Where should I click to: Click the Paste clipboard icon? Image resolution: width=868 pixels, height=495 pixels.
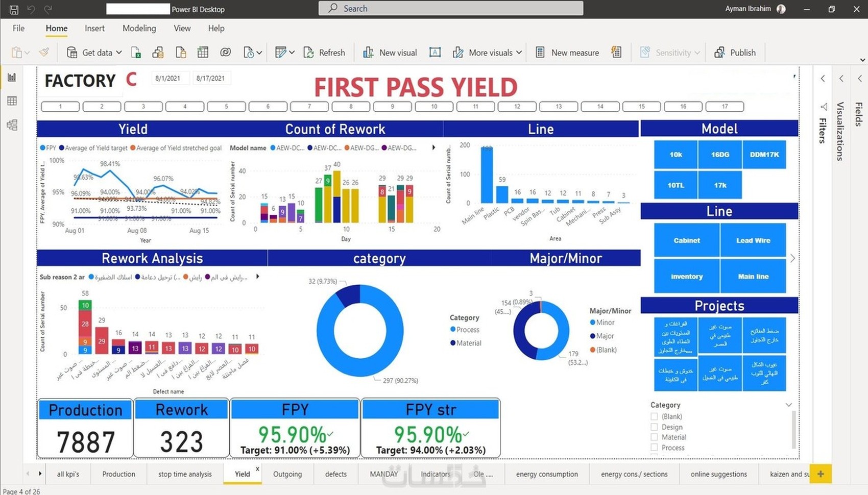coord(17,53)
